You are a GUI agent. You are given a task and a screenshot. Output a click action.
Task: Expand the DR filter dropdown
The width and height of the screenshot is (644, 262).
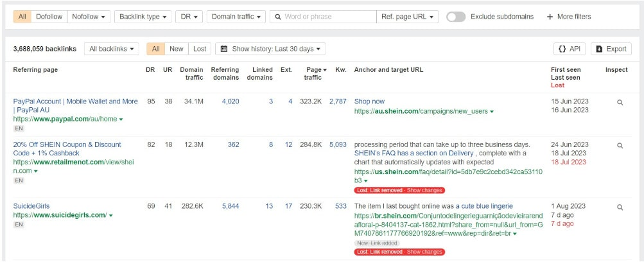coord(189,17)
